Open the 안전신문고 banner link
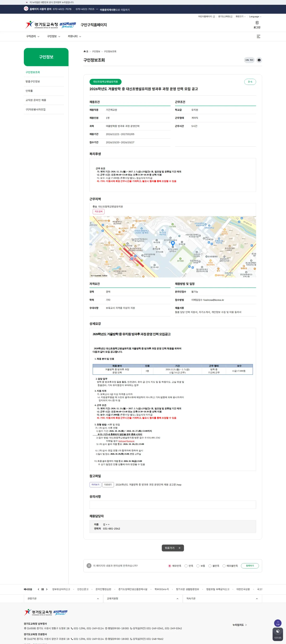Image resolution: width=286 pixels, height=644 pixels. 83,589
